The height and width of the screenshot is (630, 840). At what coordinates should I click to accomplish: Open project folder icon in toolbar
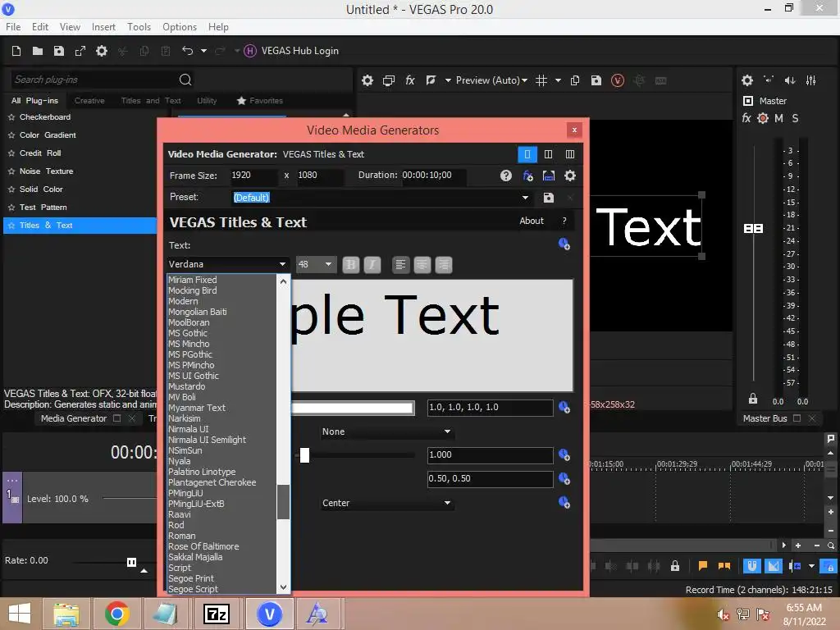coord(38,51)
